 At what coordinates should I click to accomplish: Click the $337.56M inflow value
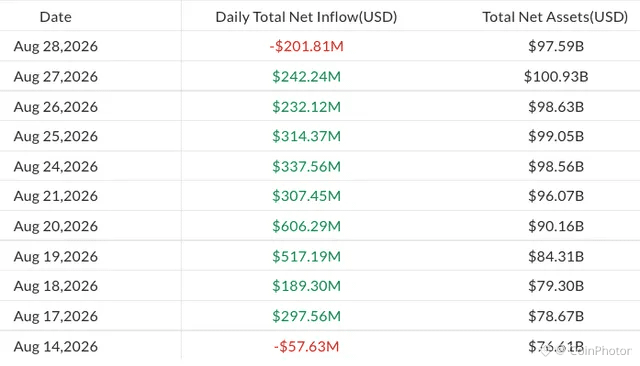[306, 166]
